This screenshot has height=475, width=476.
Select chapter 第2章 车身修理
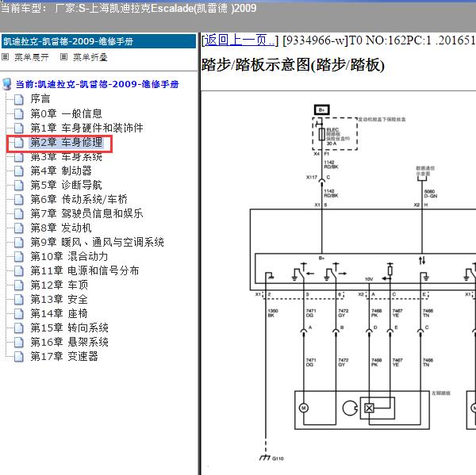(66, 142)
